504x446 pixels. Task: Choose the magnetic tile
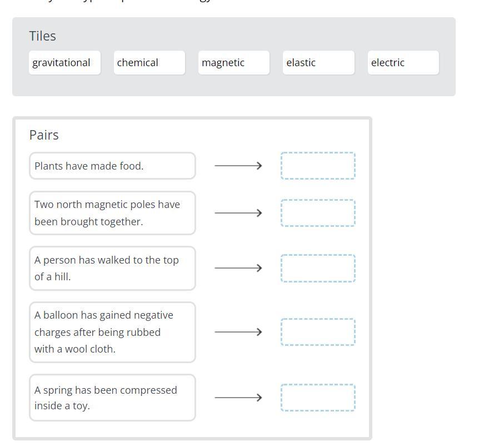(234, 63)
